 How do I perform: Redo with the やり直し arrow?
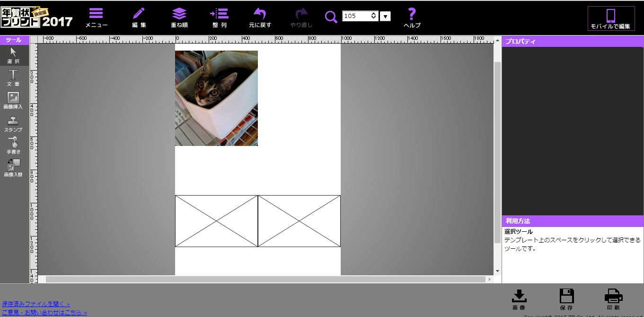coord(301,18)
